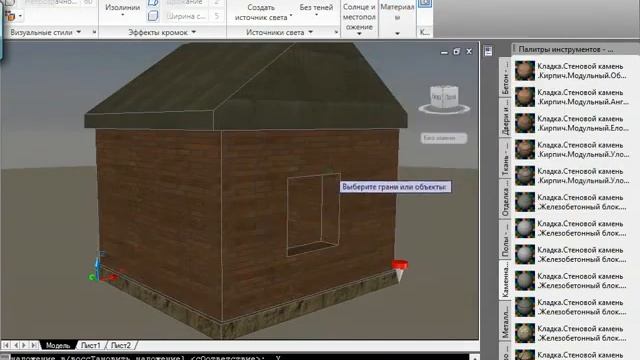The image size is (640, 360).
Task: Click thumbnail of Кирпич.Модульный.Об material
Action: 524,71
